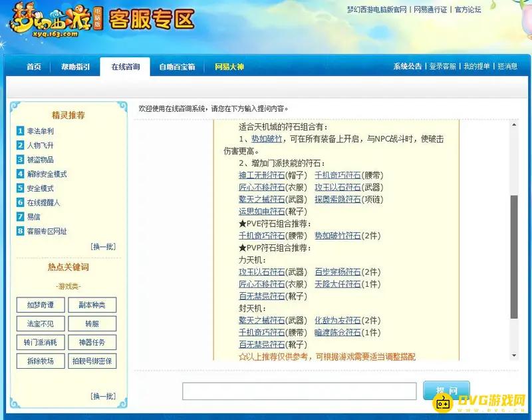
Task: Click the 如梦奇谭 keyword button
Action: (41, 305)
